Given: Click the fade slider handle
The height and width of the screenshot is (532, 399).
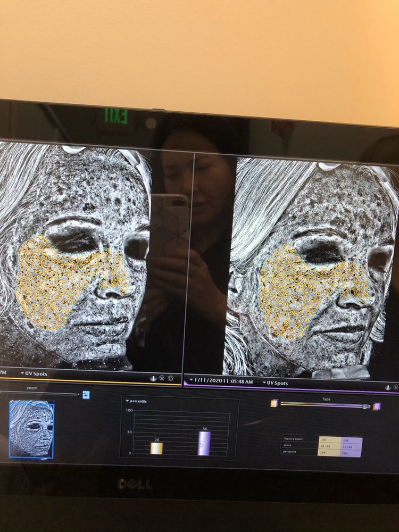Looking at the screenshot, I should 366,406.
